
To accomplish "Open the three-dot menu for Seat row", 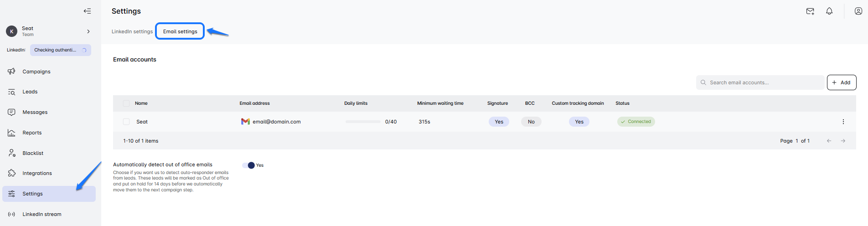I will click(843, 122).
